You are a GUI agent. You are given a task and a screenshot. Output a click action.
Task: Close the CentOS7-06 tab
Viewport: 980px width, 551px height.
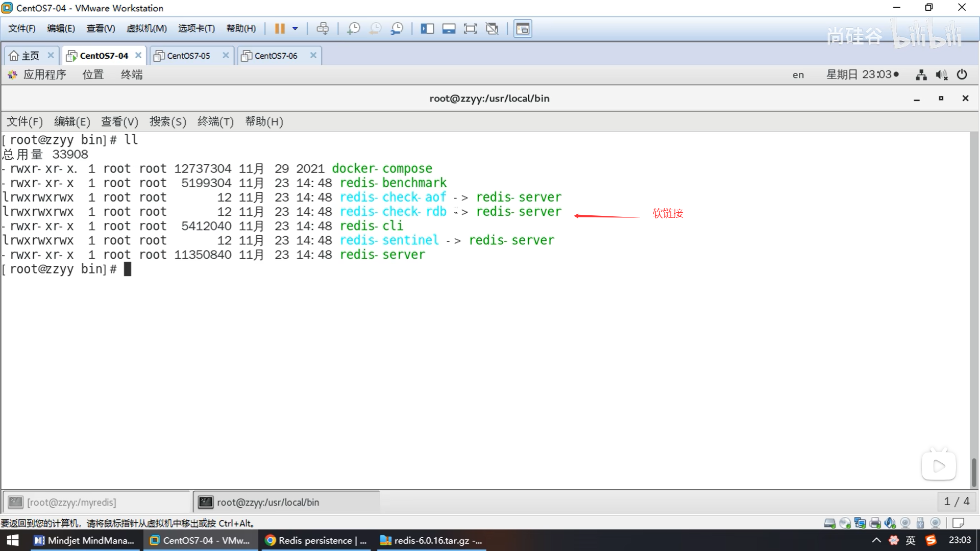(x=313, y=55)
